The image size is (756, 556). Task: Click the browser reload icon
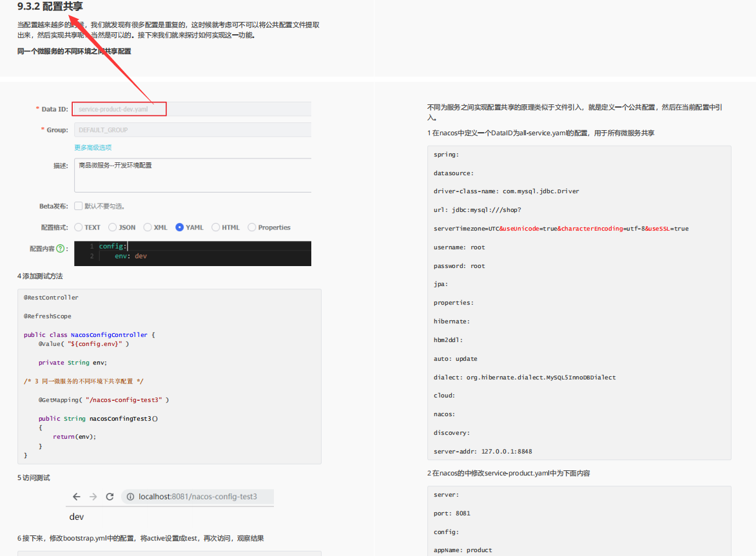[x=110, y=497]
